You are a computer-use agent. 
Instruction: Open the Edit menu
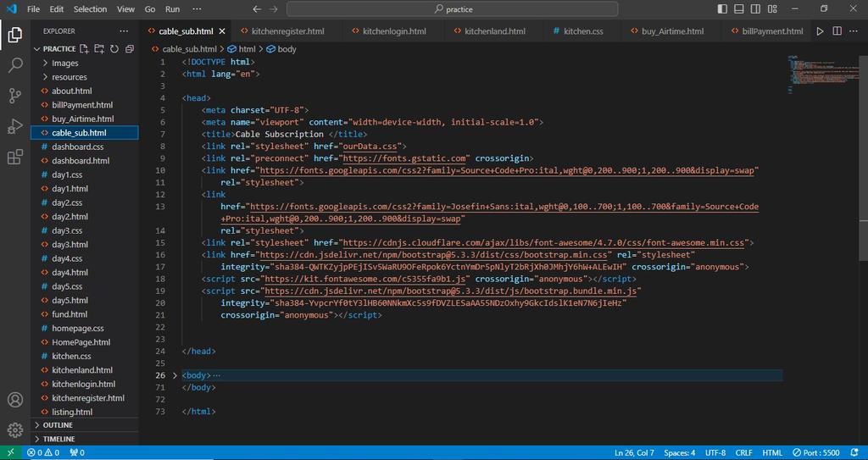pyautogui.click(x=57, y=8)
